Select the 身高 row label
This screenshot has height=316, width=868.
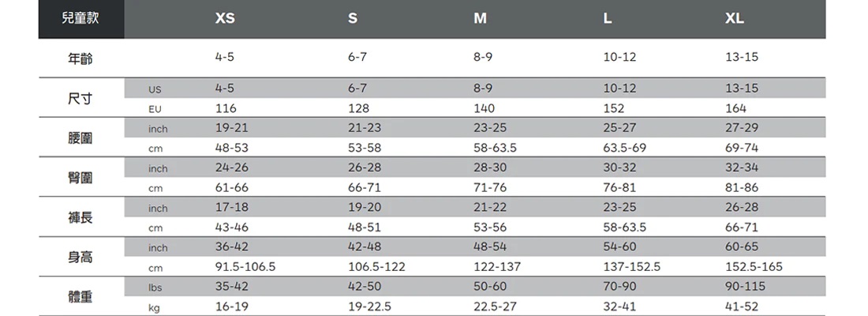click(x=80, y=257)
